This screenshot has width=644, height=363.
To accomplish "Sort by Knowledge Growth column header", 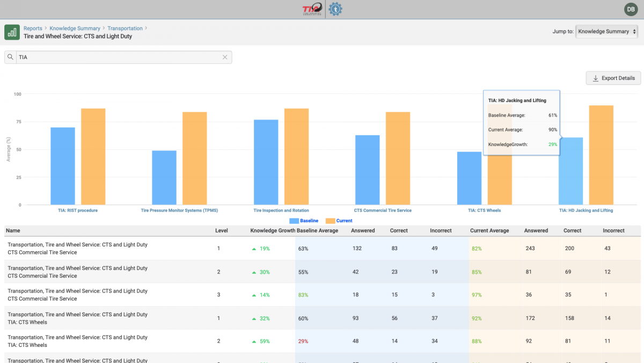I will [x=273, y=230].
